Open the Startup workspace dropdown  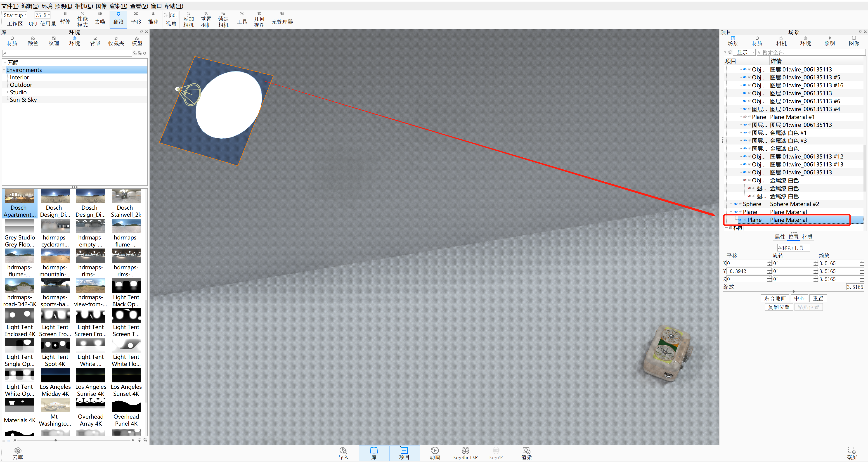[15, 15]
